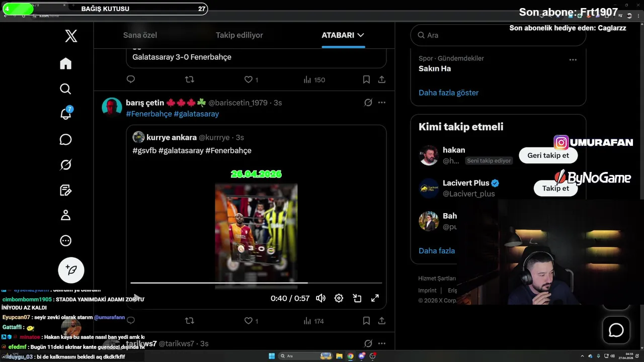Open File Explorer from the taskbar
The height and width of the screenshot is (362, 644).
339,356
